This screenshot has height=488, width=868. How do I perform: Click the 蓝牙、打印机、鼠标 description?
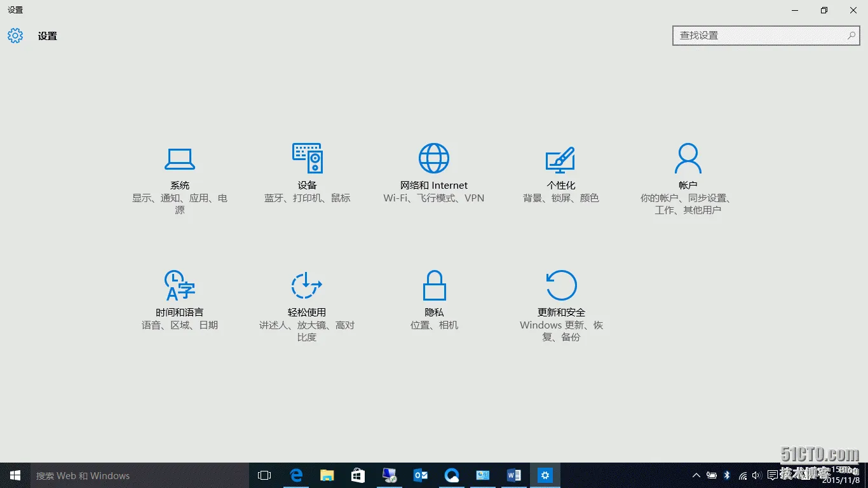(307, 198)
